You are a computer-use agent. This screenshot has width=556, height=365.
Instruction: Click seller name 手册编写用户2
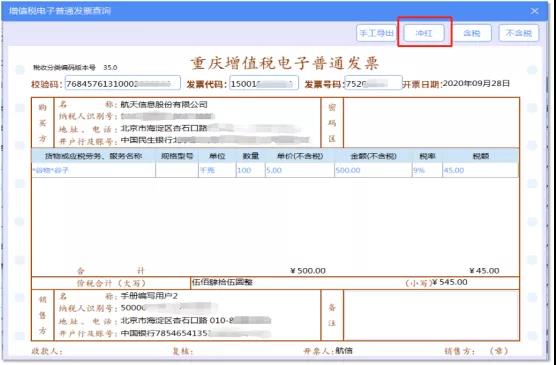click(149, 295)
